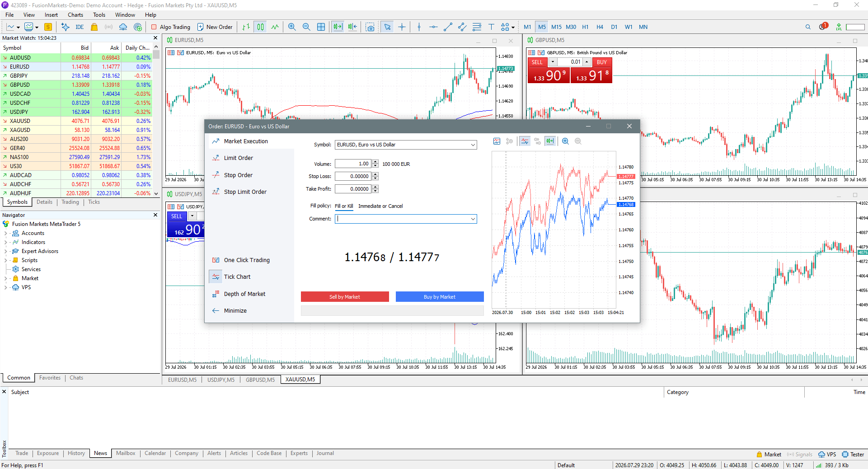Switch to the Calendar tab in Toolbox

tap(155, 453)
